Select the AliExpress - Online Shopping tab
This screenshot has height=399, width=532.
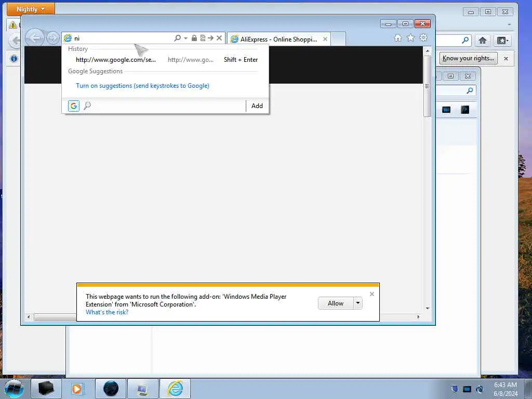click(x=278, y=39)
